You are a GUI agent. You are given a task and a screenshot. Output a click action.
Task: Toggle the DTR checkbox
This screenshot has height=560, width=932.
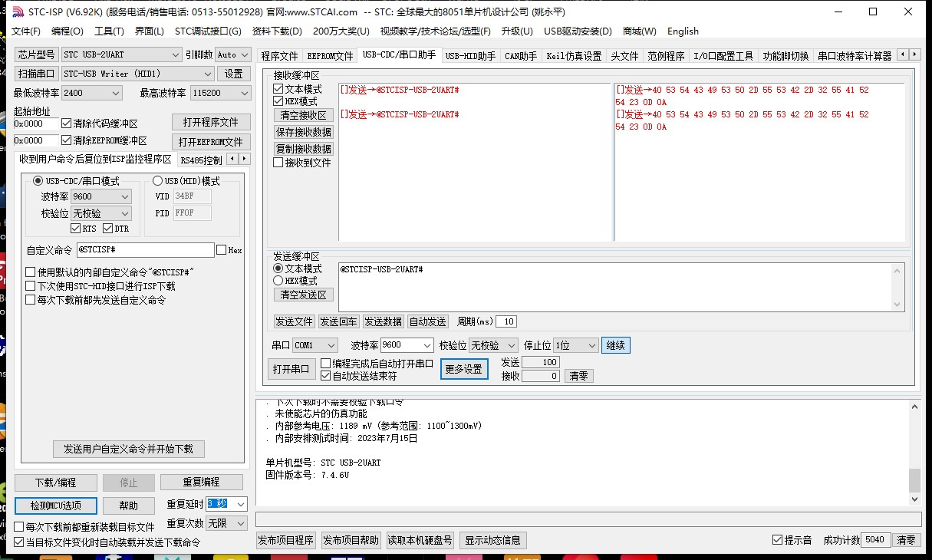pos(108,229)
